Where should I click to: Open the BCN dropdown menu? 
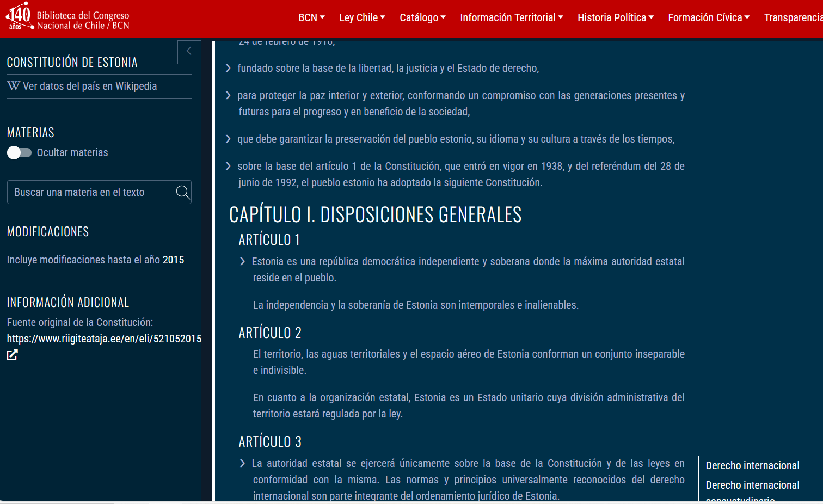(311, 17)
